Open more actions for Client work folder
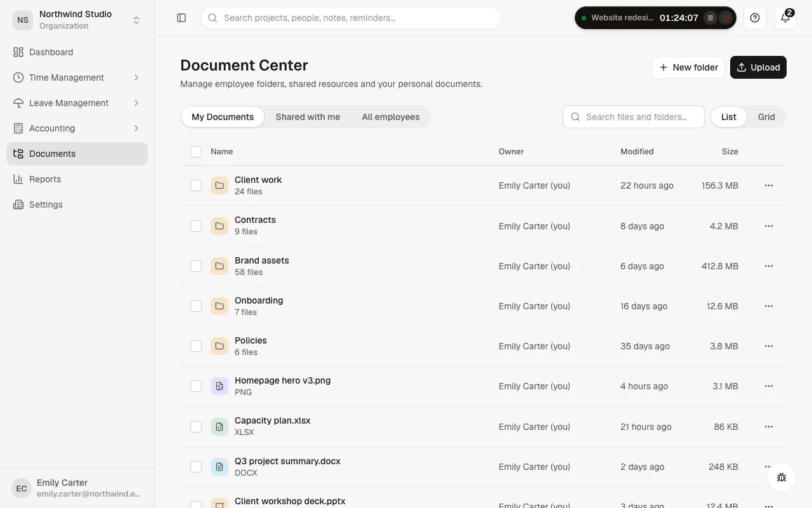Screen dimensions: 812x508 click(x=769, y=185)
